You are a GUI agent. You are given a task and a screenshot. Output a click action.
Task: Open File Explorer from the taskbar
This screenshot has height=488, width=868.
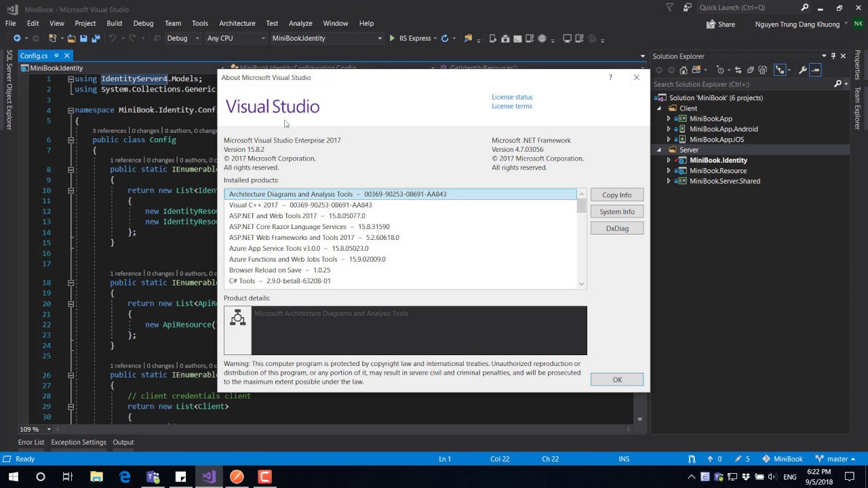[96, 476]
